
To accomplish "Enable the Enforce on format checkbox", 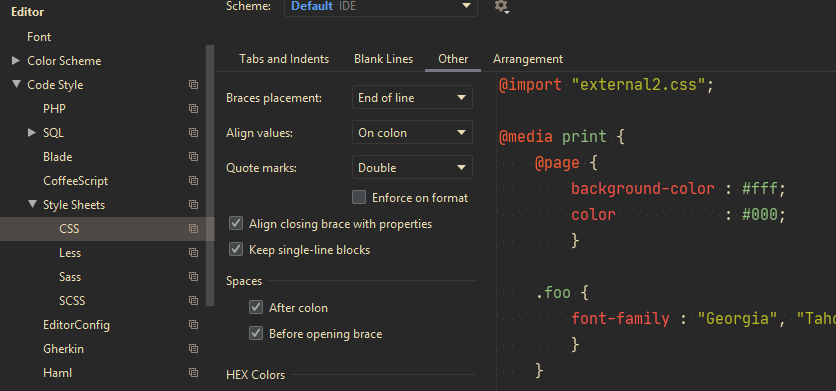I will coord(359,197).
